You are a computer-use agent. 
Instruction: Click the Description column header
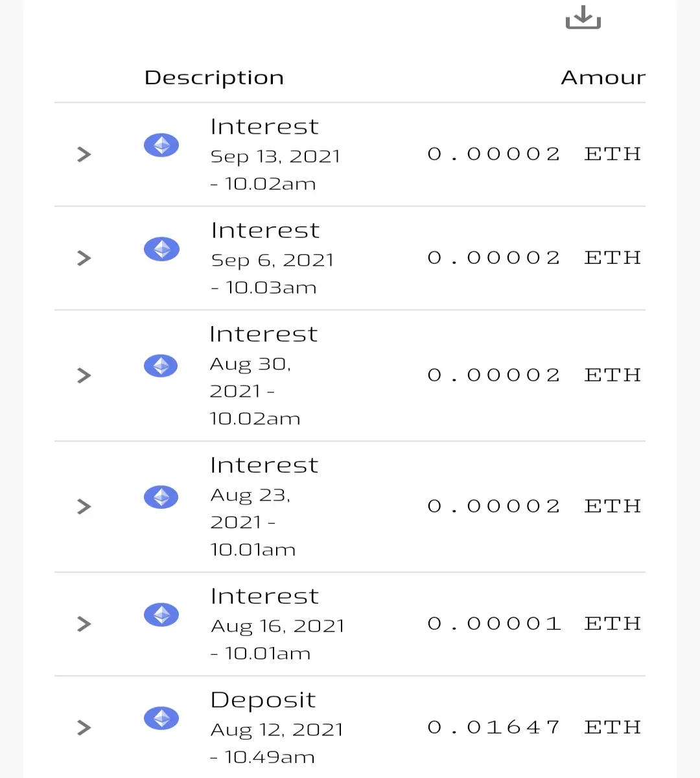click(214, 78)
